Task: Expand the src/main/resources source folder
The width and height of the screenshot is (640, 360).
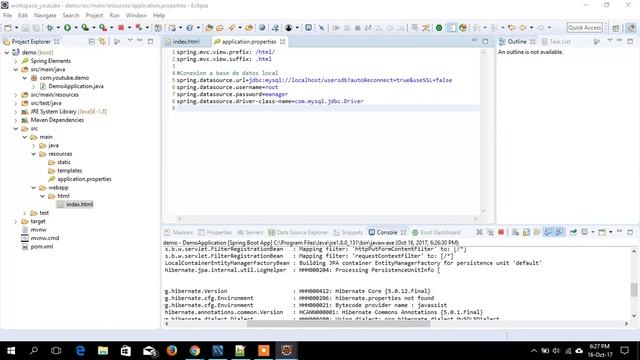Action: click(16, 95)
